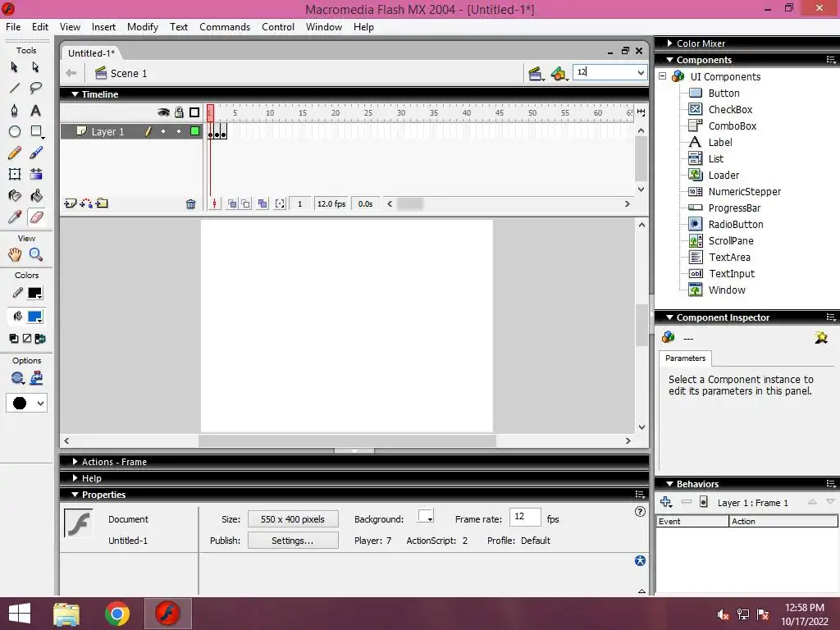Toggle Layer 1 lock dot
Image resolution: width=840 pixels, height=630 pixels.
[x=179, y=131]
